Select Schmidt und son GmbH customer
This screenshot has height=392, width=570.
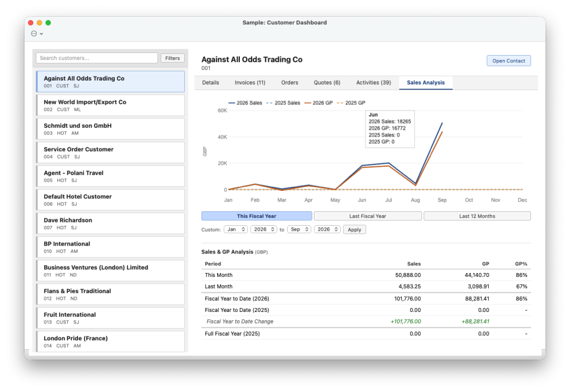(111, 129)
